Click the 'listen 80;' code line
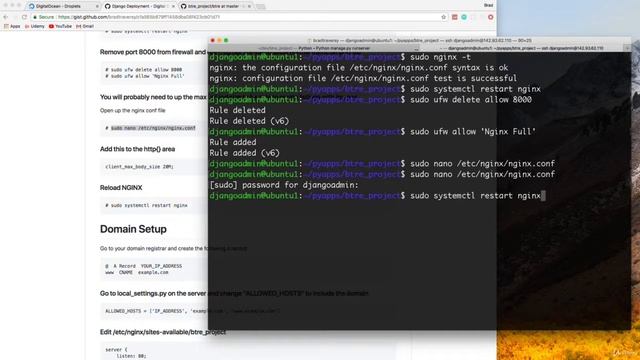Image resolution: width=640 pixels, height=360 pixels. 131,356
